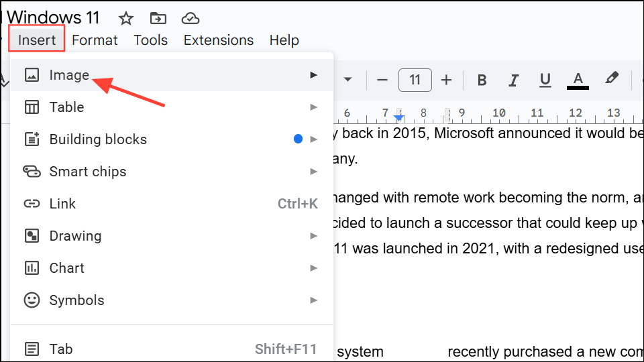The height and width of the screenshot is (362, 644).
Task: Open the Help menu
Action: [284, 40]
